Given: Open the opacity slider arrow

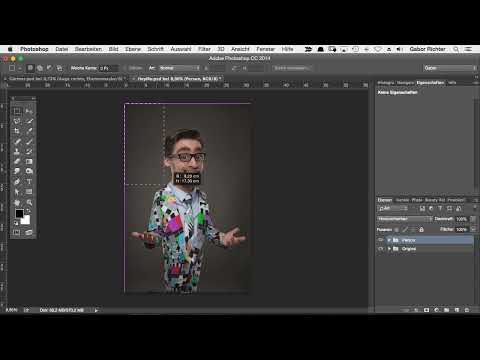Looking at the screenshot, I should point(473,219).
